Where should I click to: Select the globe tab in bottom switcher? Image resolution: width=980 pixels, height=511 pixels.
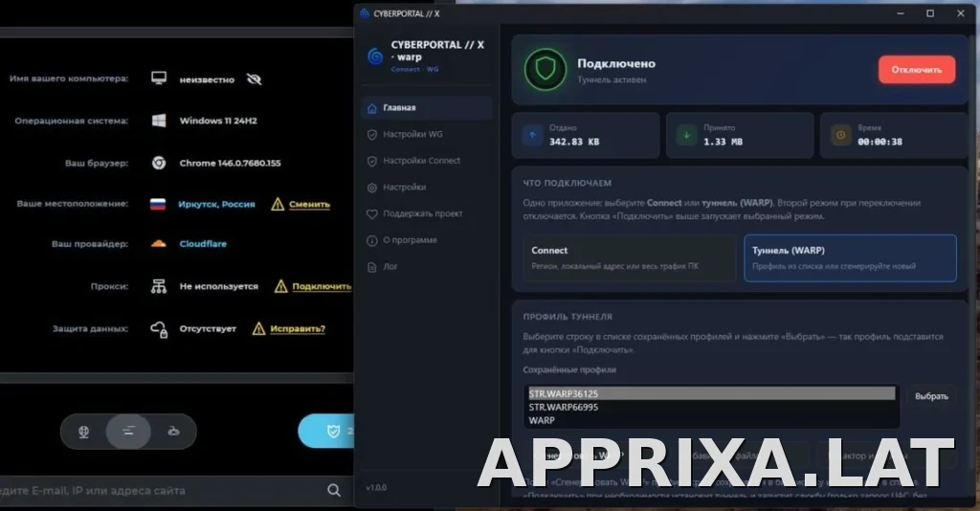pyautogui.click(x=83, y=432)
